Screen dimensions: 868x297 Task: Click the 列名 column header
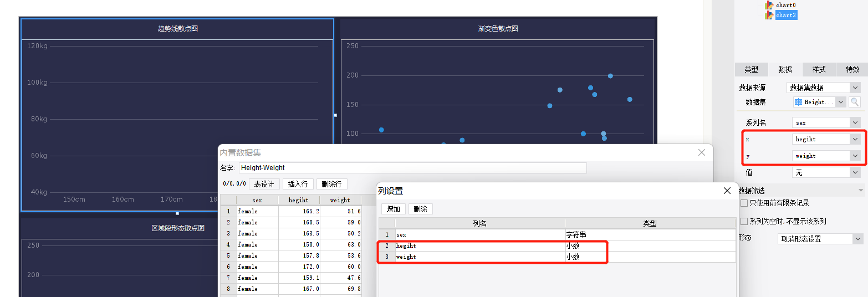(x=479, y=223)
